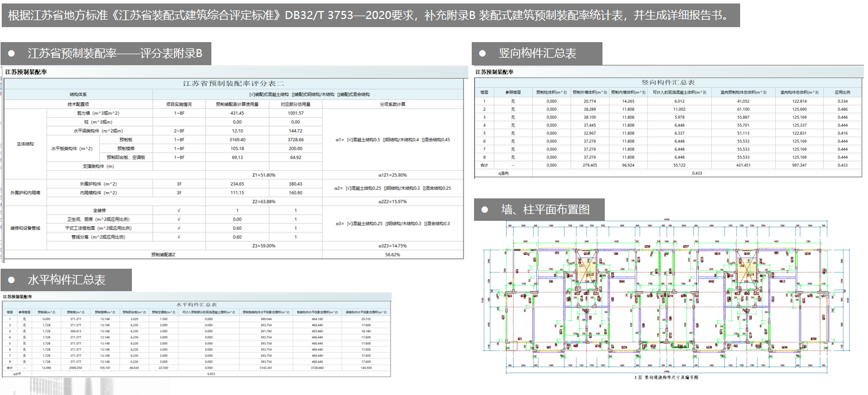The width and height of the screenshot is (868, 395).
Task: Click the 剪力墙 total value 1001.57
Action: pyautogui.click(x=295, y=113)
